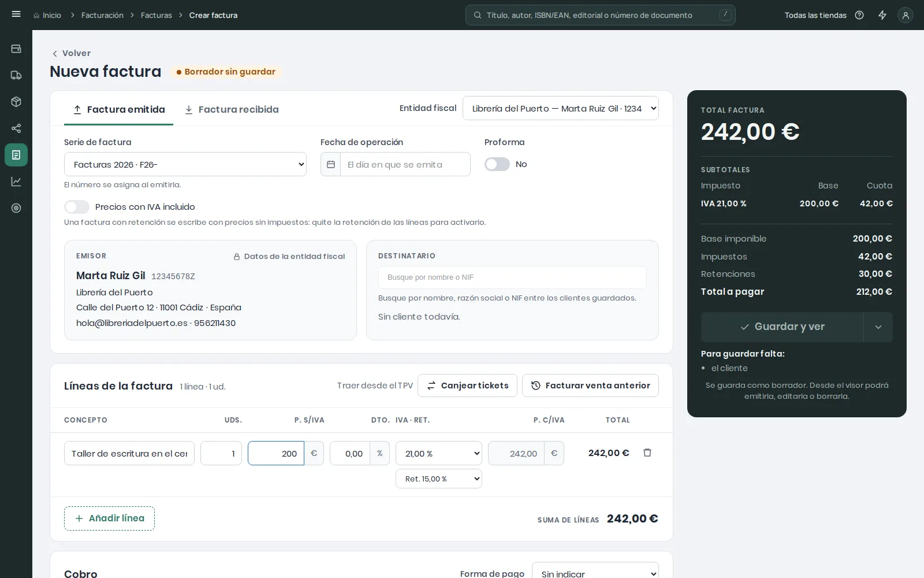Open the highlighted invoice document sidebar icon

coord(16,155)
